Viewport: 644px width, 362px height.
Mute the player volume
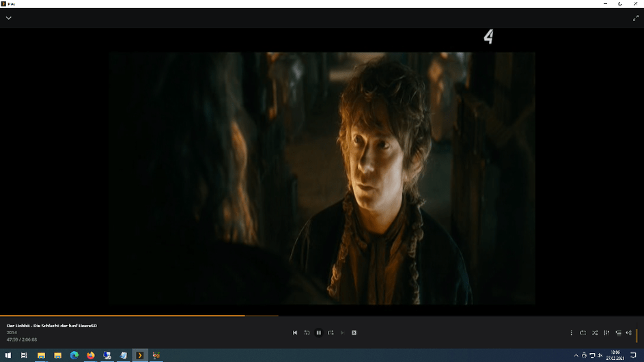coord(628,333)
